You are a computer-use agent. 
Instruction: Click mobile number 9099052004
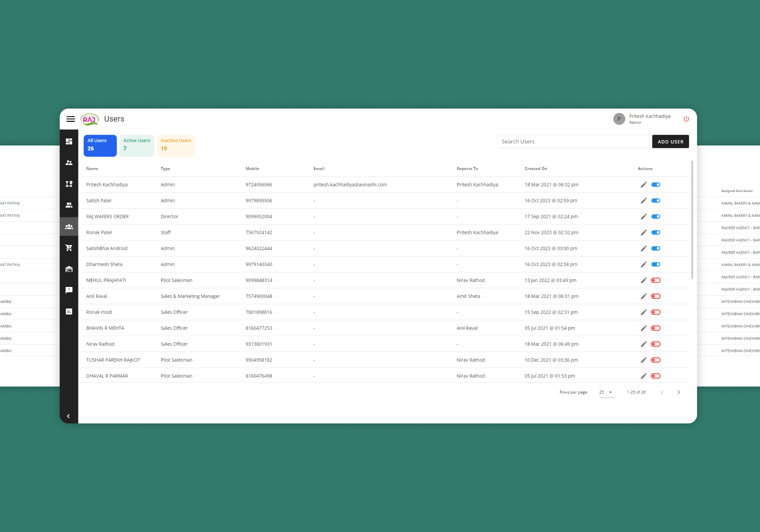(x=258, y=217)
